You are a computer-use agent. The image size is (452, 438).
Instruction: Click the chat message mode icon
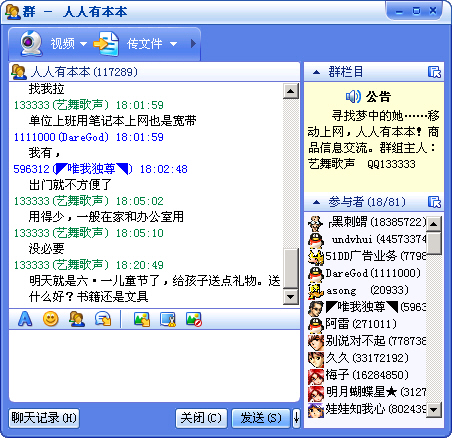pyautogui.click(x=103, y=319)
